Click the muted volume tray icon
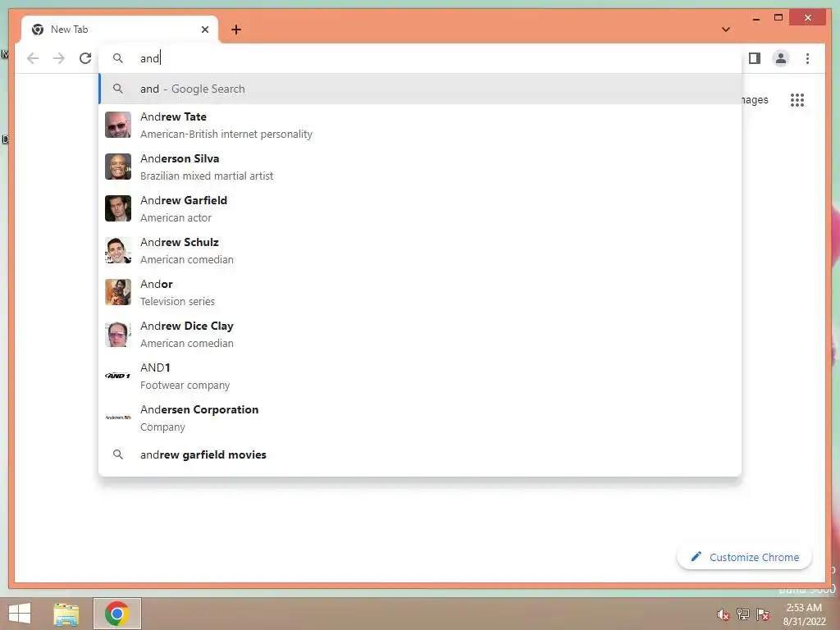The height and width of the screenshot is (630, 840). click(x=724, y=614)
